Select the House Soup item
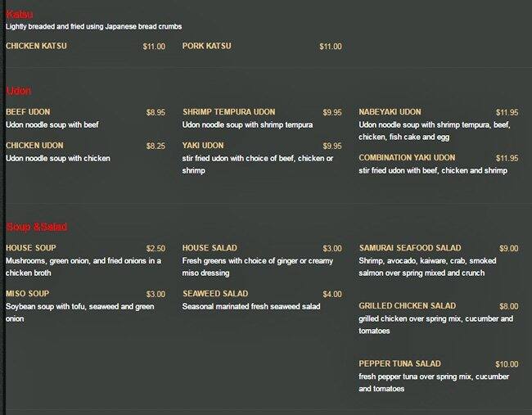This screenshot has width=532, height=415. click(x=31, y=248)
